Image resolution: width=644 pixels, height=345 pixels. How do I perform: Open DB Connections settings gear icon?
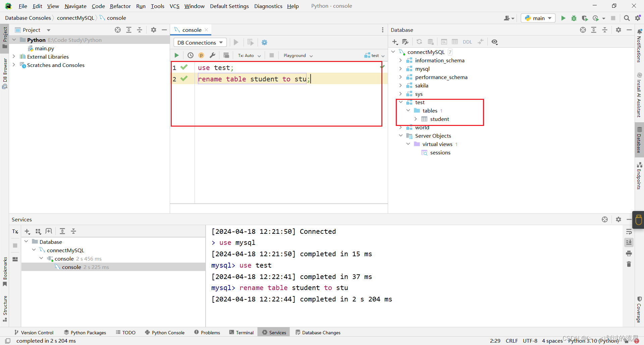pyautogui.click(x=264, y=43)
